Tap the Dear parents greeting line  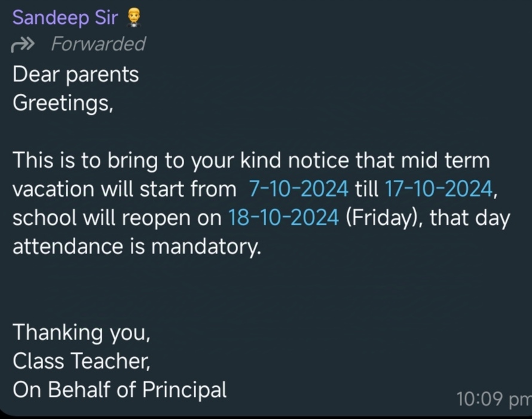pyautogui.click(x=76, y=74)
